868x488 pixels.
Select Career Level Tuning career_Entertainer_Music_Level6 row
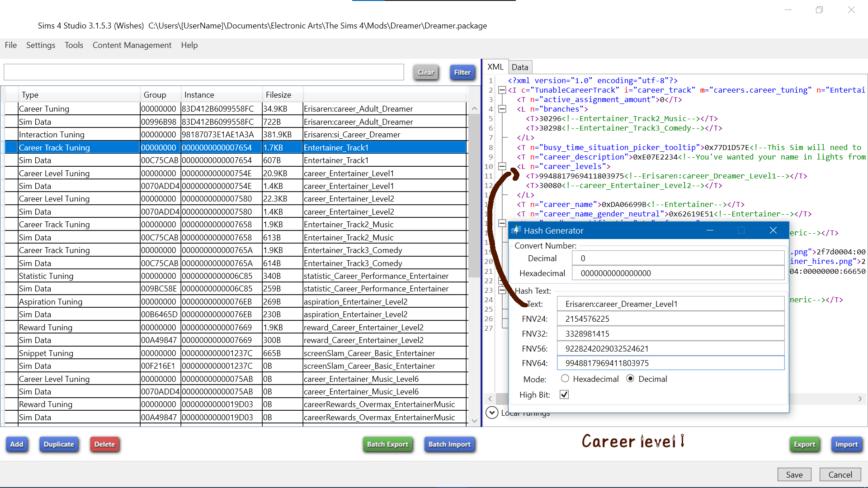tap(236, 379)
